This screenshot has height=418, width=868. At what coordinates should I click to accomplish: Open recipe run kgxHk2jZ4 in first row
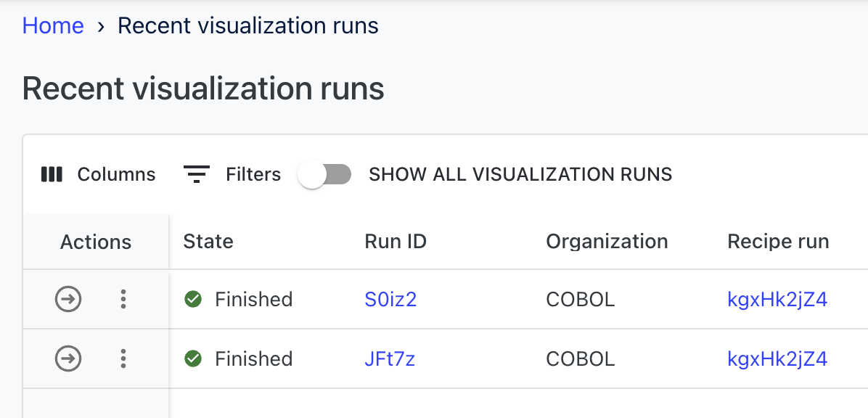(x=777, y=299)
